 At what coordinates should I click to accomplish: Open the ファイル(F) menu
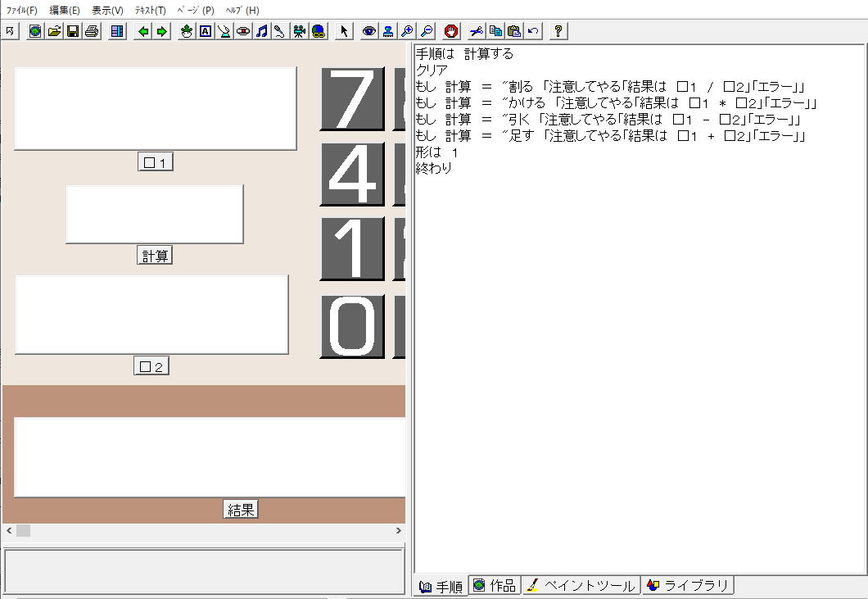pos(22,11)
